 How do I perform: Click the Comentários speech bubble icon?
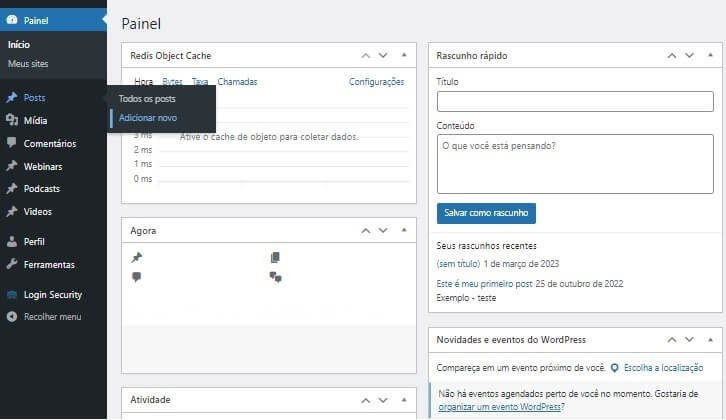click(x=12, y=143)
